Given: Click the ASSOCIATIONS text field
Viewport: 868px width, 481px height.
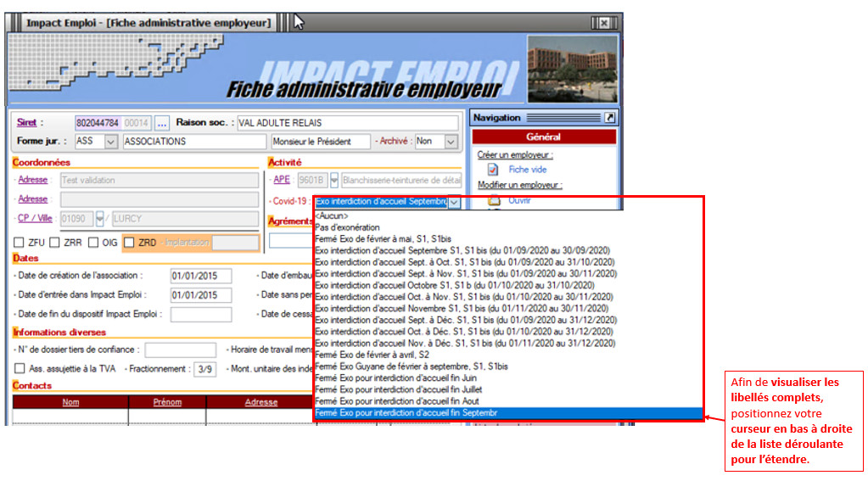Looking at the screenshot, I should coord(194,142).
